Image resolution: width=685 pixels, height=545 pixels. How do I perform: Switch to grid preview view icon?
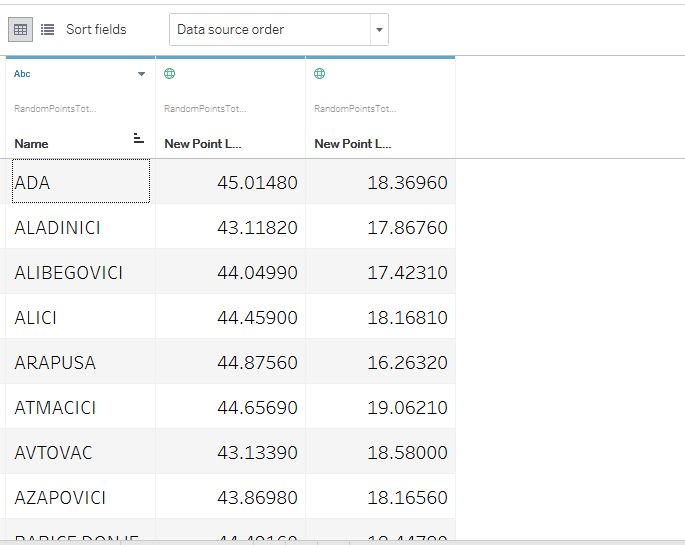tap(21, 30)
